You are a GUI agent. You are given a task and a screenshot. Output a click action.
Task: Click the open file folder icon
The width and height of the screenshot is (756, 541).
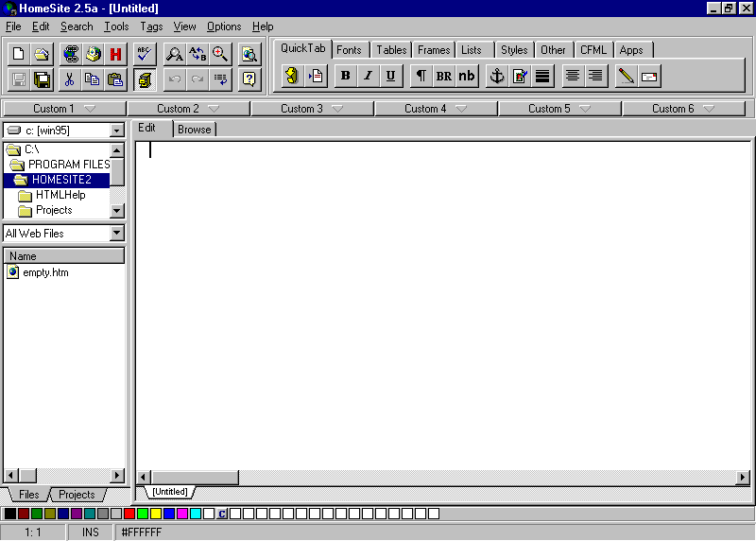pos(42,54)
